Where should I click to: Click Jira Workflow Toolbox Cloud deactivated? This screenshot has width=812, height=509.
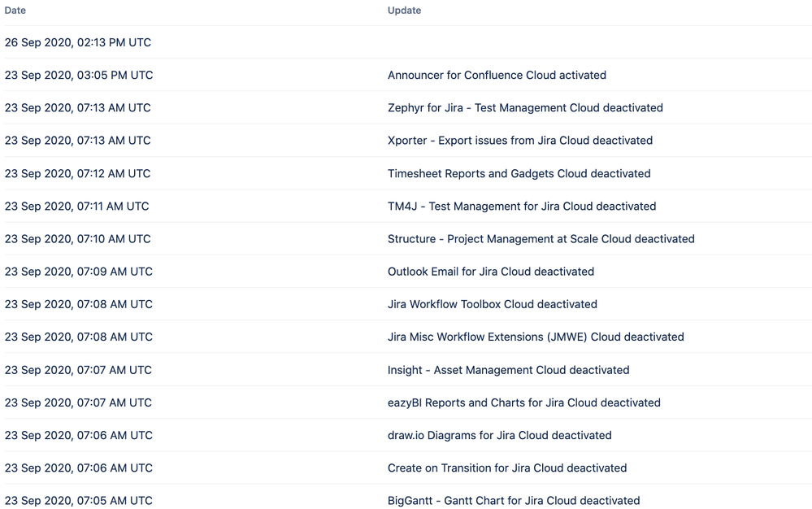(493, 304)
